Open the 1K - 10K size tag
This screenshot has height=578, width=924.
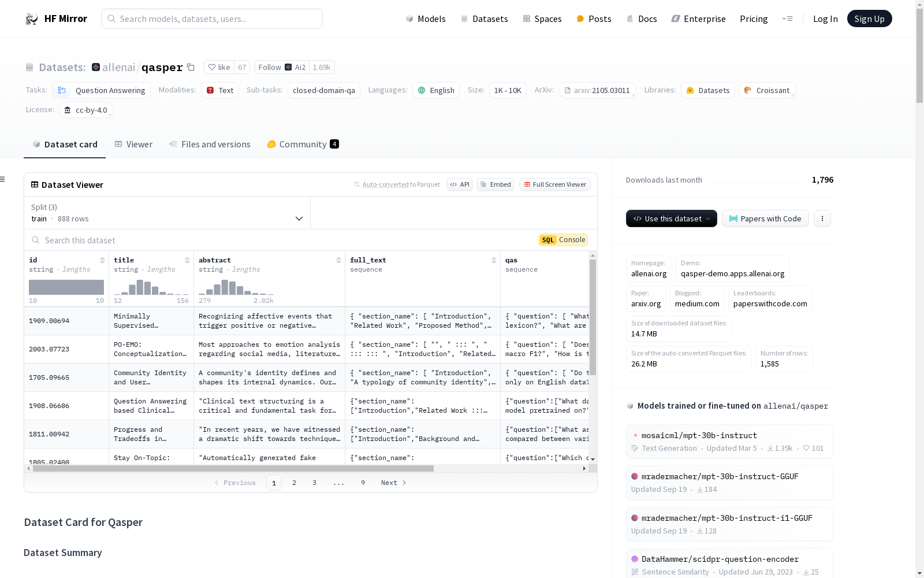(x=508, y=90)
